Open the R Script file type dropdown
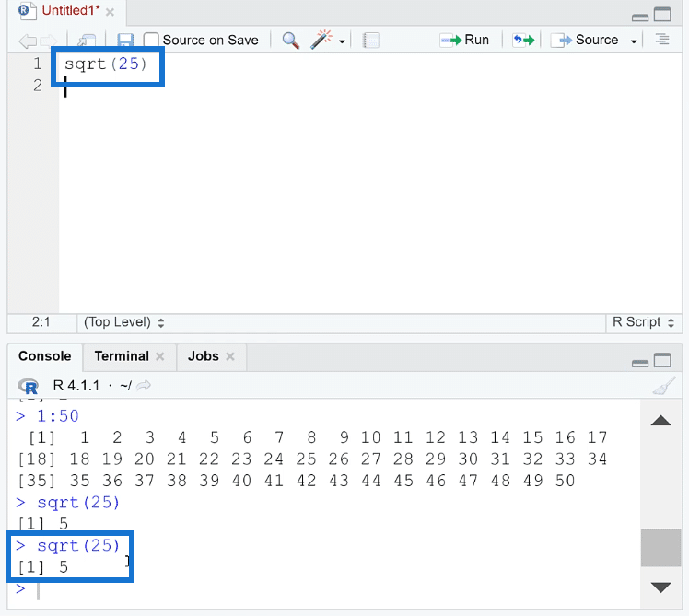The image size is (689, 616). pyautogui.click(x=643, y=322)
